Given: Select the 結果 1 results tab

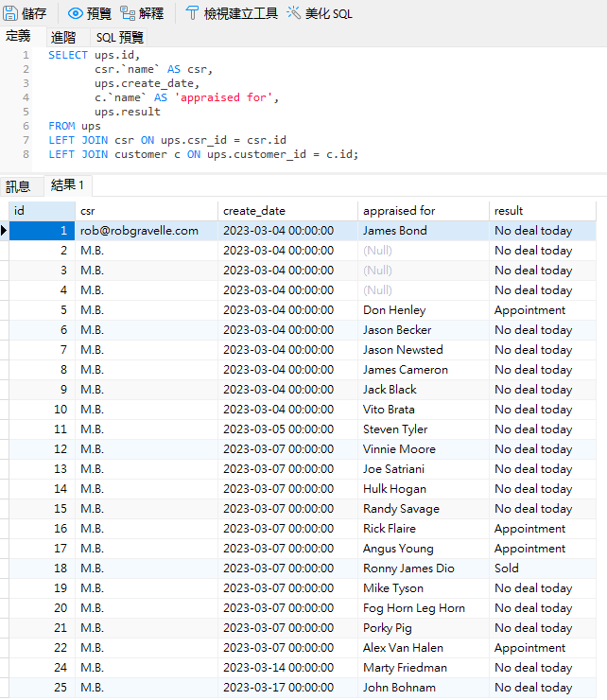Looking at the screenshot, I should [67, 185].
